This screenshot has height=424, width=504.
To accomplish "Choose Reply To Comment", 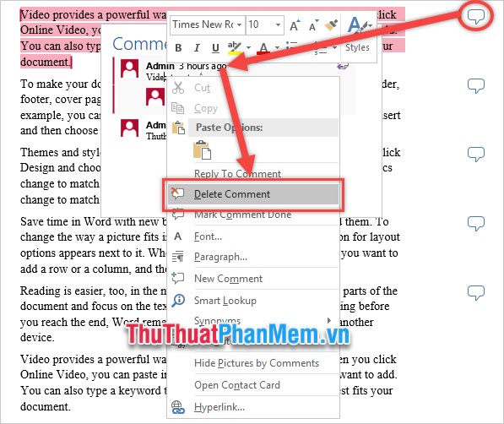I will point(237,174).
